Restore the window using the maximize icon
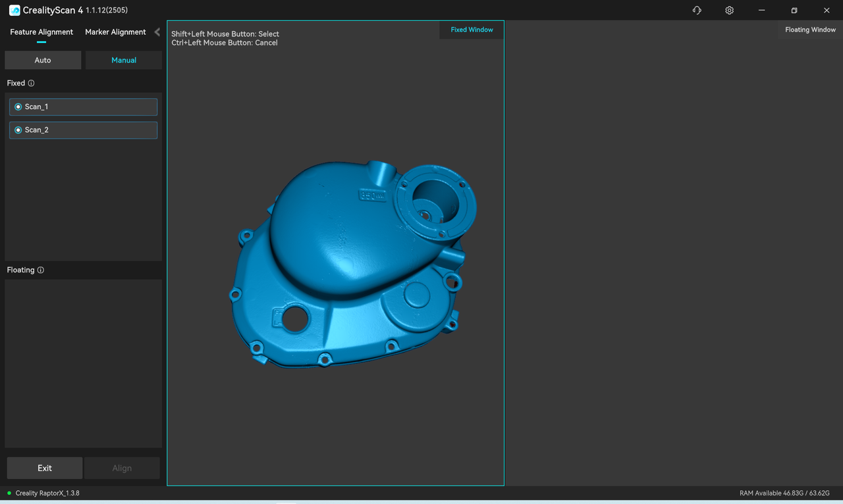843x504 pixels. 794,11
